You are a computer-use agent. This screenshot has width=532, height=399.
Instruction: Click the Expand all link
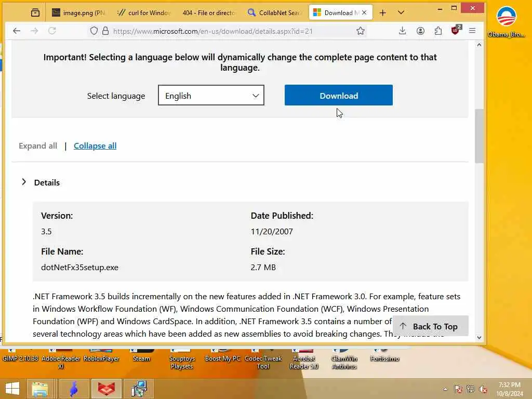point(37,146)
